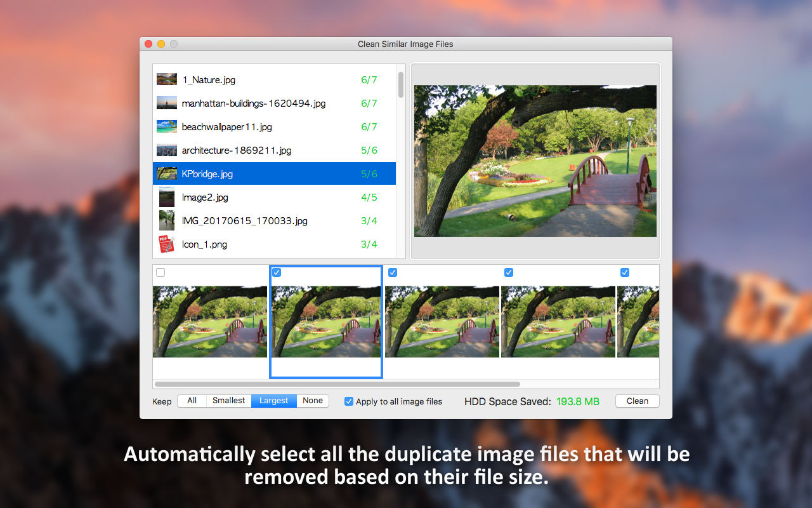Viewport: 812px width, 508px height.
Task: Click the 193.8 MB space saved value
Action: pyautogui.click(x=578, y=401)
